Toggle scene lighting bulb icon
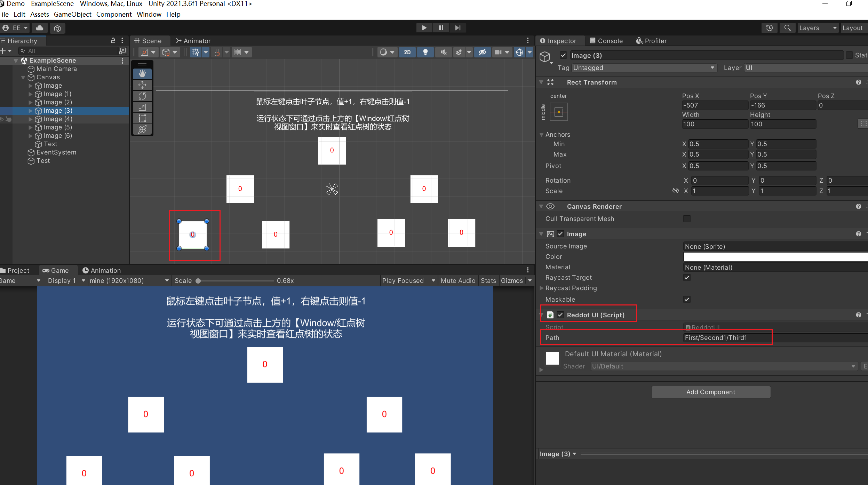868x485 pixels. tap(425, 52)
